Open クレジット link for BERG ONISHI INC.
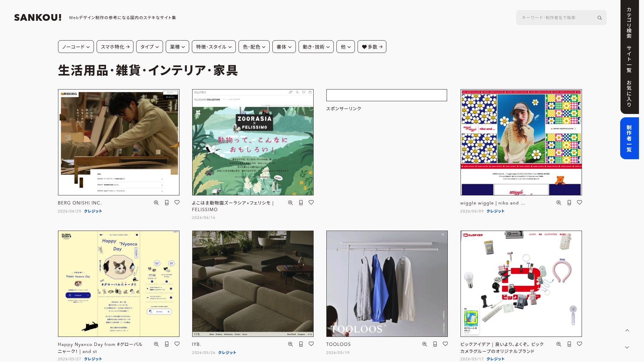 pyautogui.click(x=93, y=211)
